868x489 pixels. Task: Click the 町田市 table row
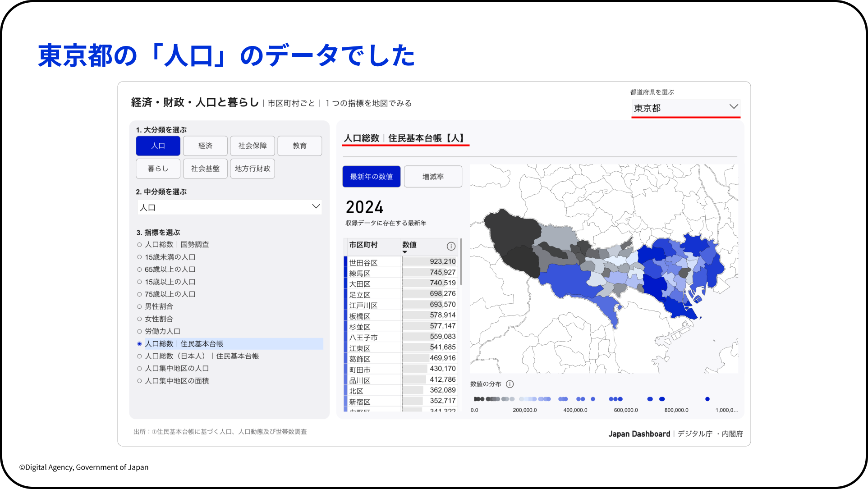tap(401, 369)
